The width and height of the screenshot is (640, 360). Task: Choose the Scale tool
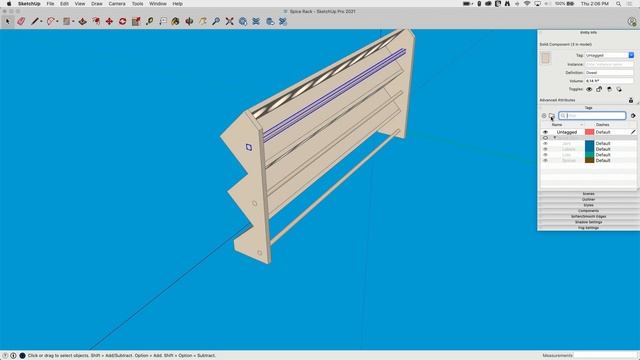tap(136, 21)
